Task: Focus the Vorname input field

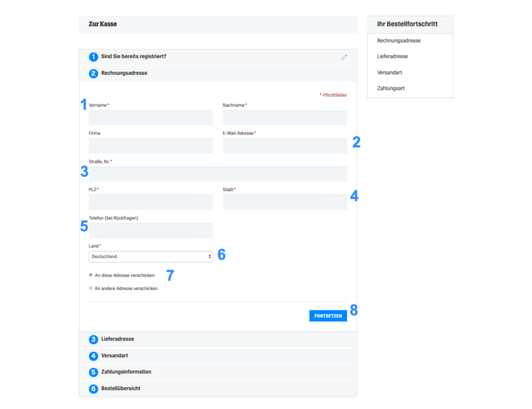Action: (151, 118)
